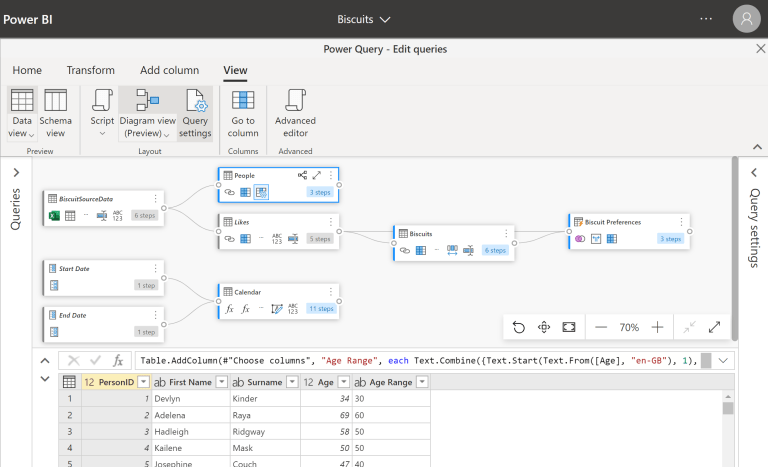Expand the formula bar dropdown

(x=723, y=361)
